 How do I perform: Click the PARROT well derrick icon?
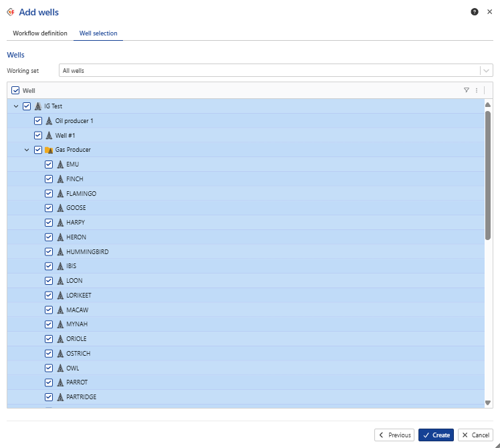click(60, 382)
